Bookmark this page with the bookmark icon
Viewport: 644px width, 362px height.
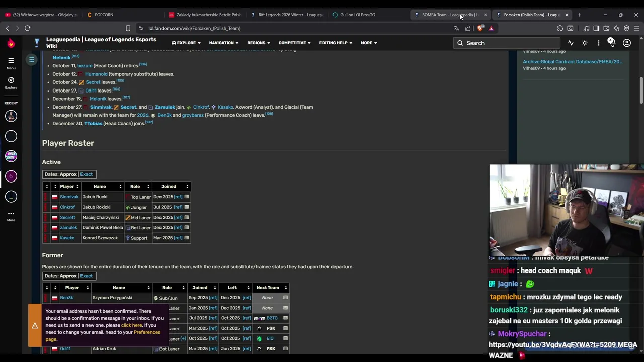[x=128, y=28]
